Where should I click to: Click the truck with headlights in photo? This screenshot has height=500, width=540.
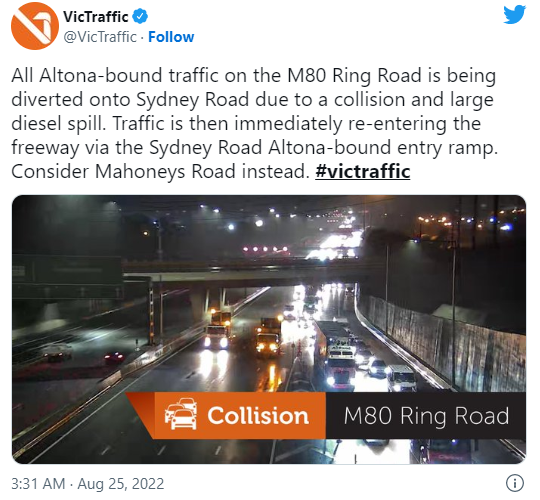(217, 330)
